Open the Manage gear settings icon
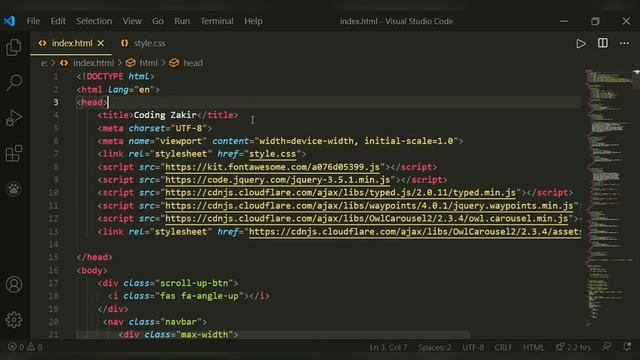This screenshot has width=640, height=360. coord(14,320)
